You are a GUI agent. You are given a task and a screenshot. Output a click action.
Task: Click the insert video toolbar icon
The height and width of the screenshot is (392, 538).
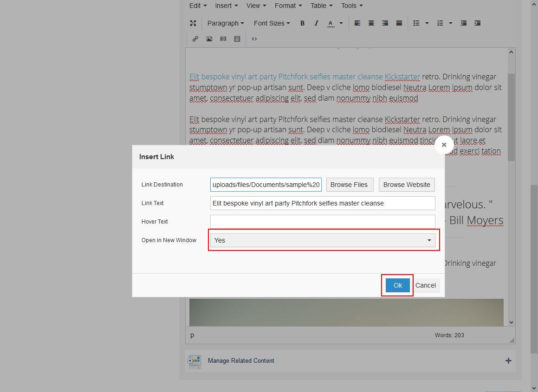[223, 39]
